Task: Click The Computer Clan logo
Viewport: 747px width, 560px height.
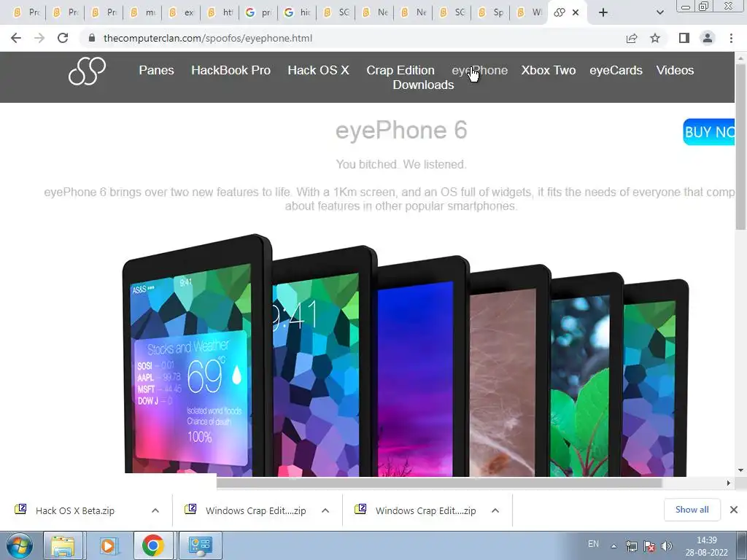Action: (87, 71)
